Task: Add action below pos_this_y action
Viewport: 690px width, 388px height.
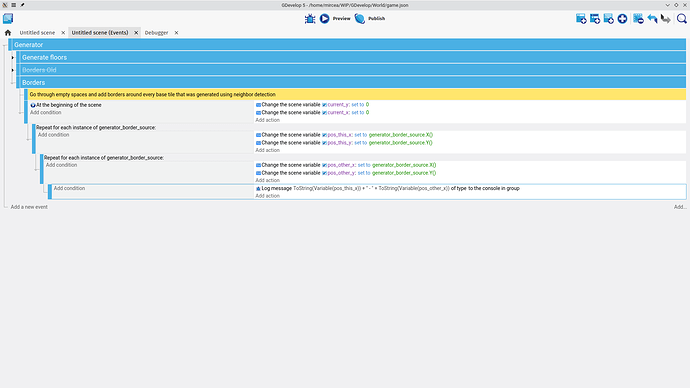Action: [268, 150]
